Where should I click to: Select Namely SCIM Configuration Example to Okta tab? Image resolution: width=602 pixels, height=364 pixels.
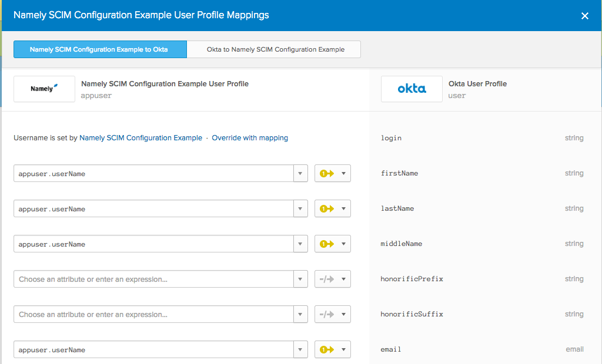coord(99,49)
